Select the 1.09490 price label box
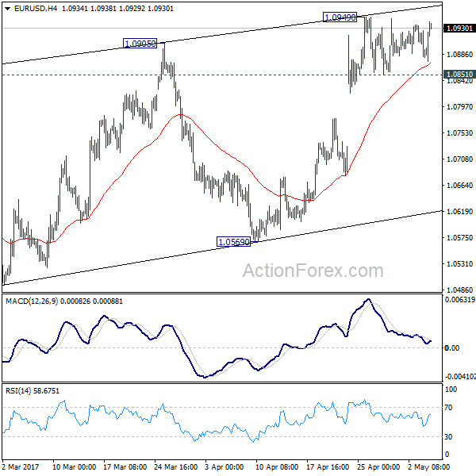Image resolution: width=476 pixels, height=476 pixels. tap(340, 17)
